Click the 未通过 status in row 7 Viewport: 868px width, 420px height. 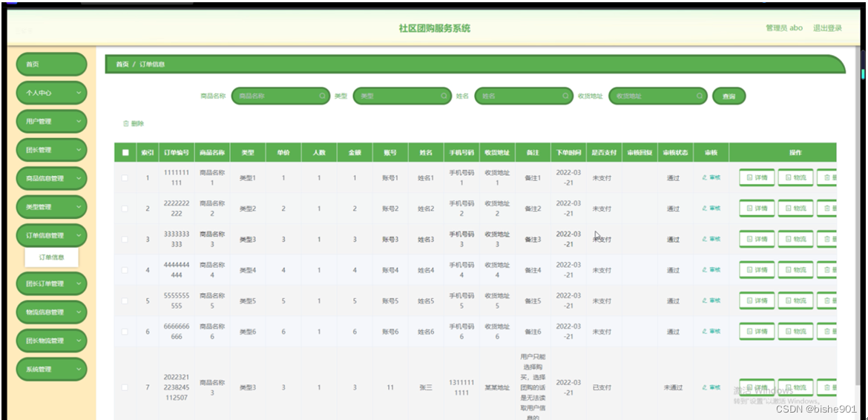pyautogui.click(x=673, y=387)
